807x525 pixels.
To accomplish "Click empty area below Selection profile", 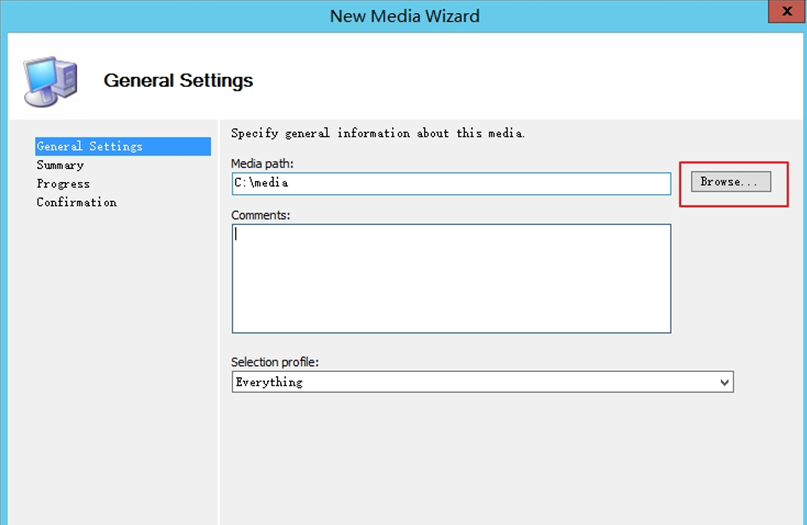I will point(510,458).
